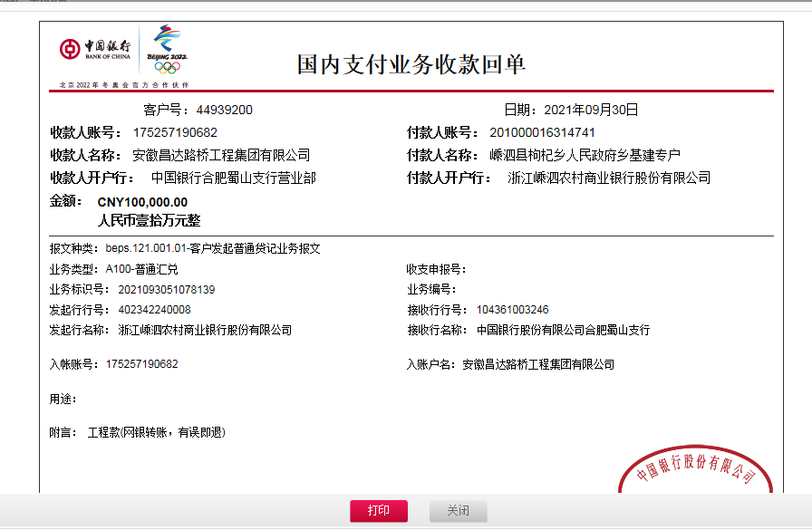
Task: Select the date 2021年09月30日
Action: coord(591,111)
